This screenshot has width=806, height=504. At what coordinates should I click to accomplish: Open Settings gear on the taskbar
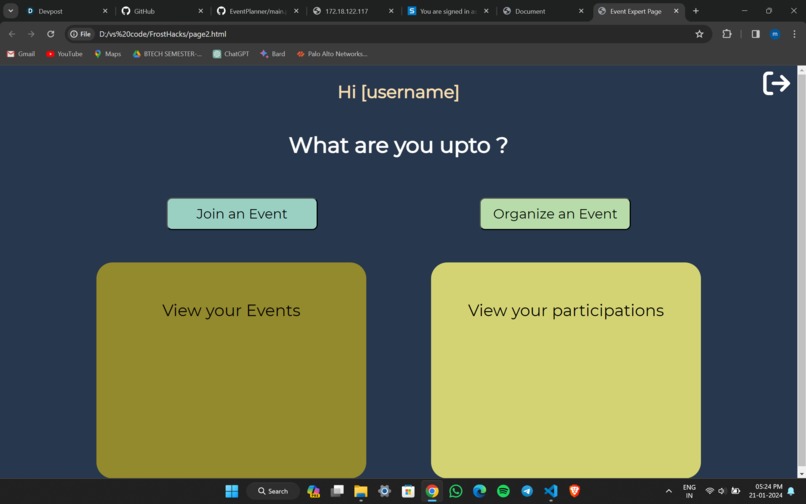pos(384,491)
